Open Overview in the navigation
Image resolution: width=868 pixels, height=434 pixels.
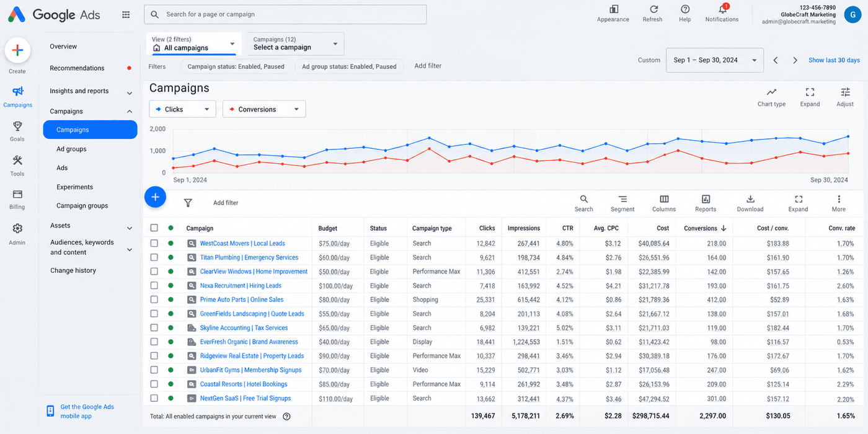63,46
